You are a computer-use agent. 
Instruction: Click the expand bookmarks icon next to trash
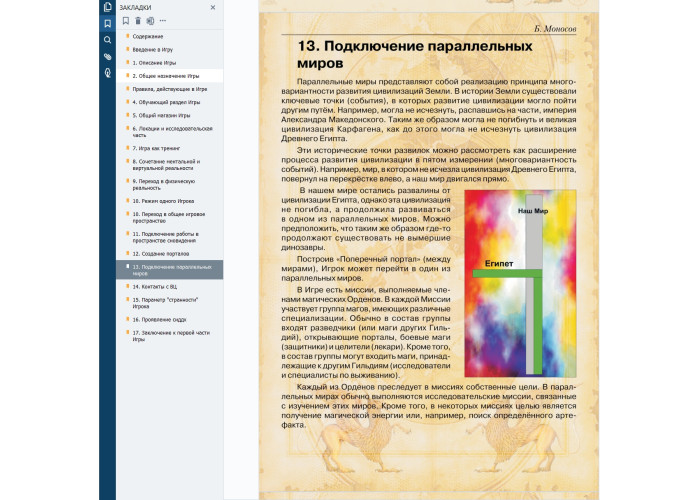(x=150, y=20)
